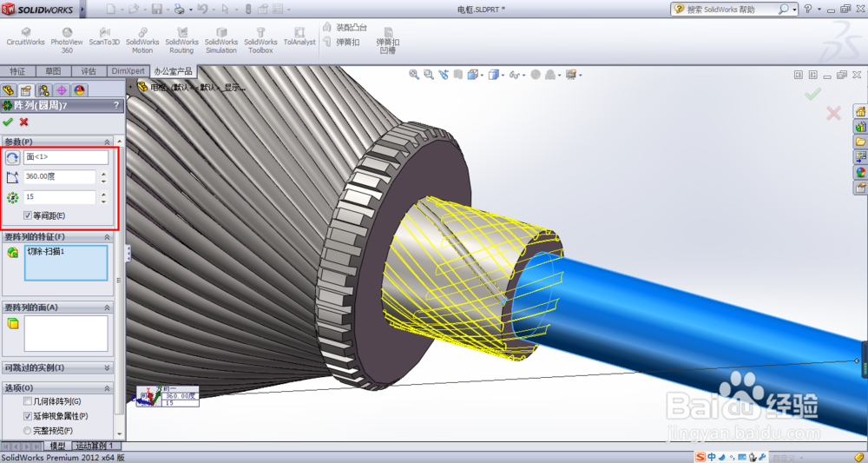Viewport: 868px width, 463px height.
Task: Activate SolidWorks Simulation
Action: pyautogui.click(x=220, y=41)
